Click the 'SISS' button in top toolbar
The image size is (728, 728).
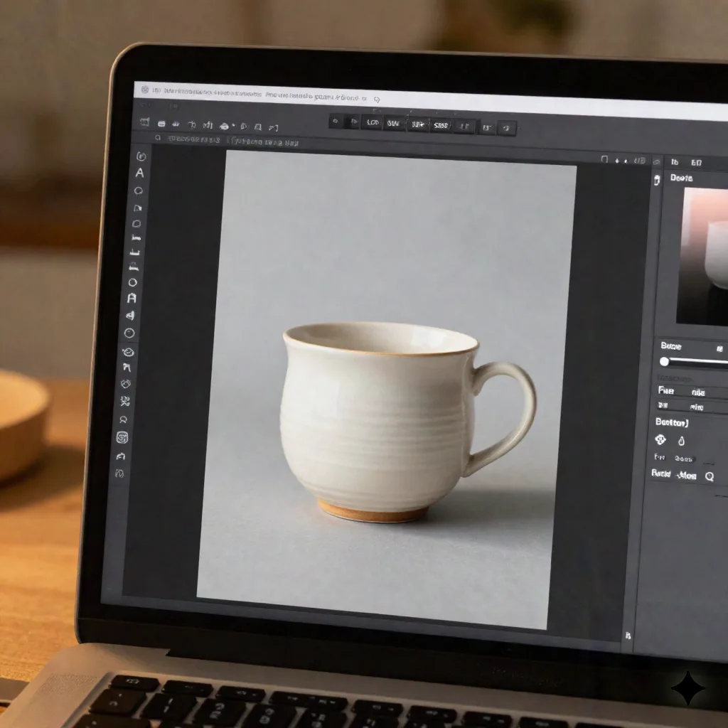441,125
